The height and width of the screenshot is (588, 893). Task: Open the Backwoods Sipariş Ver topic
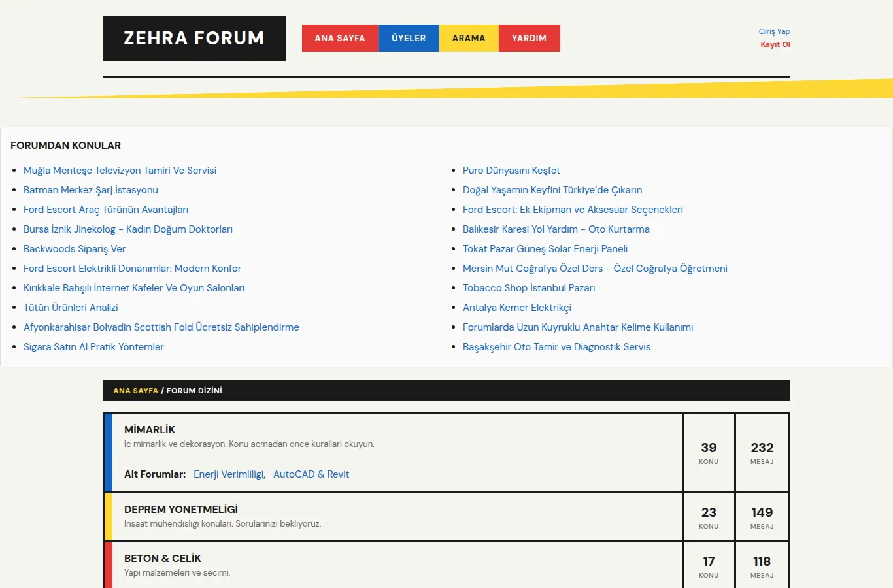[x=75, y=249]
